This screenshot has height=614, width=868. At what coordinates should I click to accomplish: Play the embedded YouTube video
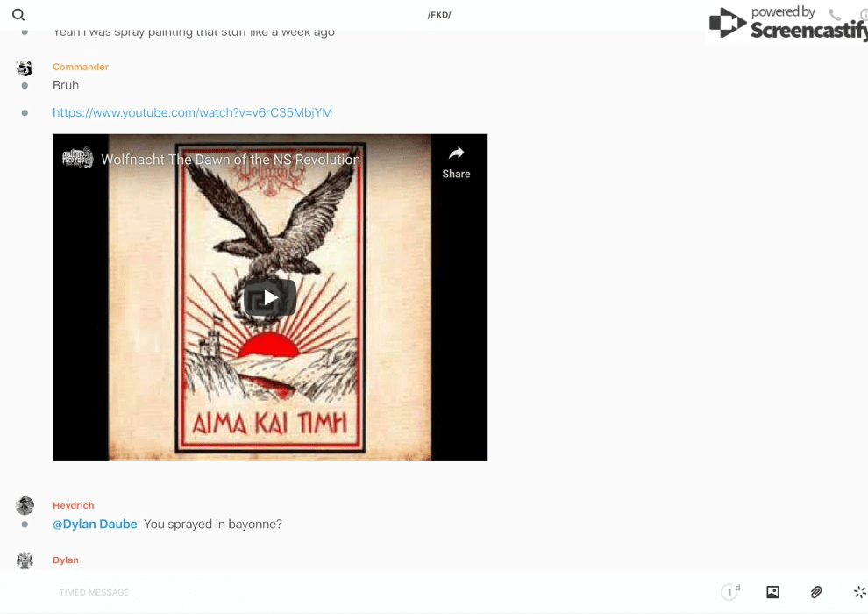click(269, 297)
